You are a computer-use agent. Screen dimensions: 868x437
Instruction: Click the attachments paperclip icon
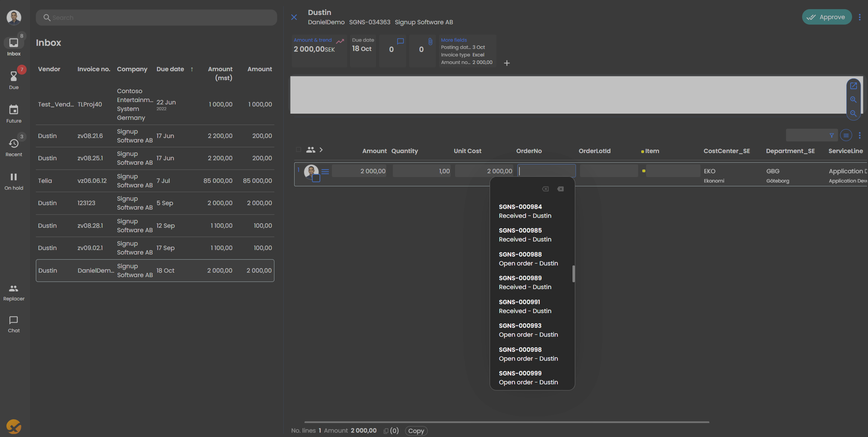[430, 41]
